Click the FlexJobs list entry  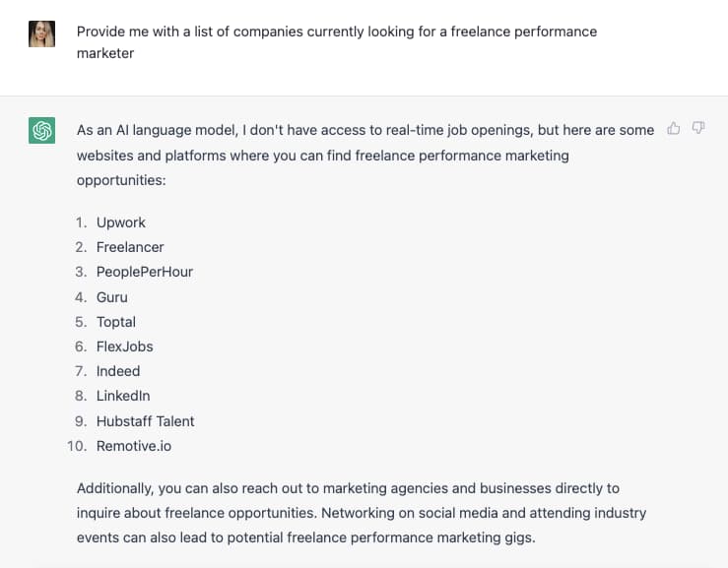(124, 347)
